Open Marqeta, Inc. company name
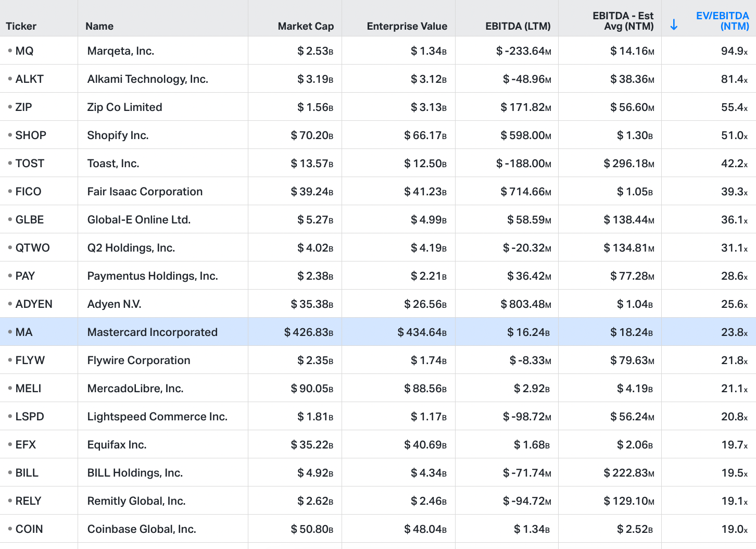 tap(121, 51)
